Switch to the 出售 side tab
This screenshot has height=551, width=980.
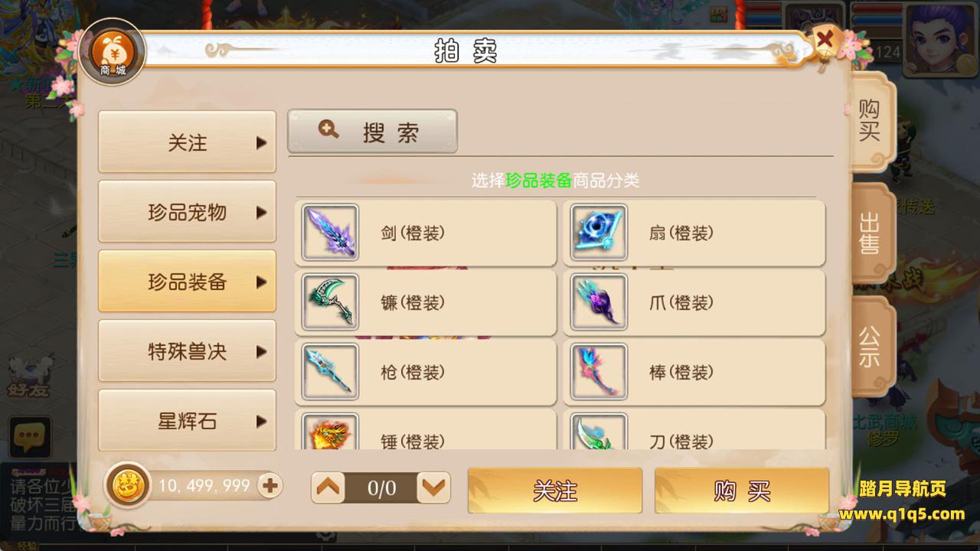point(871,233)
